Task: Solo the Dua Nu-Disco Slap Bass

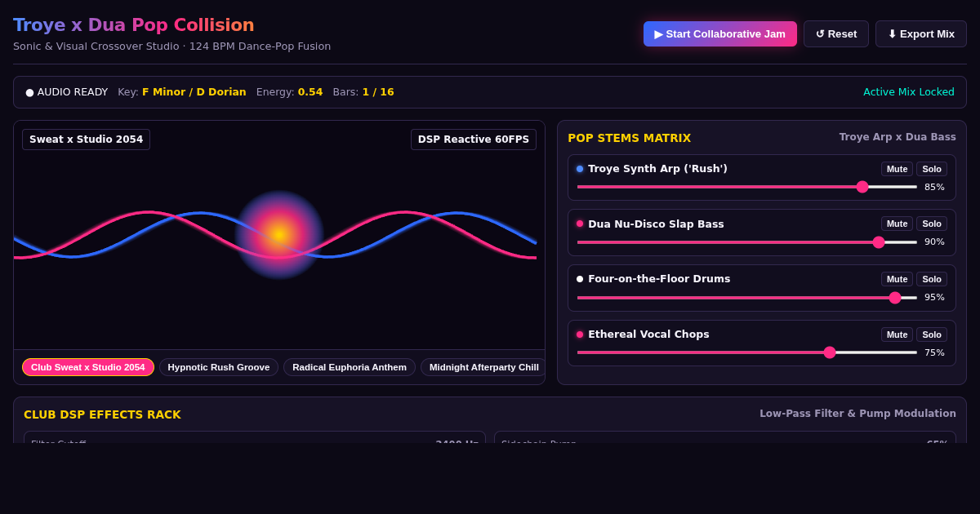Action: (x=932, y=224)
